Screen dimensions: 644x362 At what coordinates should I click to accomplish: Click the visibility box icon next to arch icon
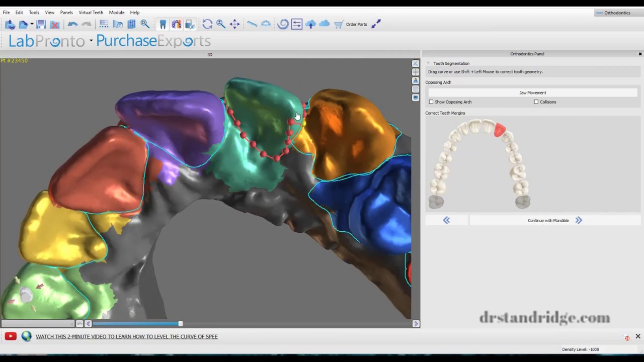point(190,24)
